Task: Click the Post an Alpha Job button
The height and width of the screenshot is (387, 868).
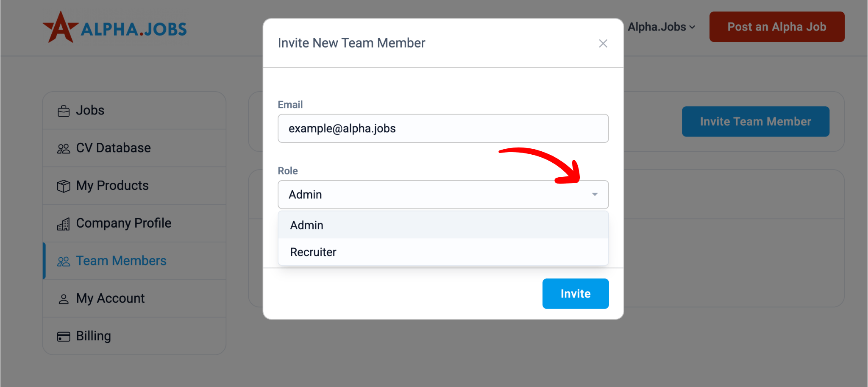Action: point(777,27)
